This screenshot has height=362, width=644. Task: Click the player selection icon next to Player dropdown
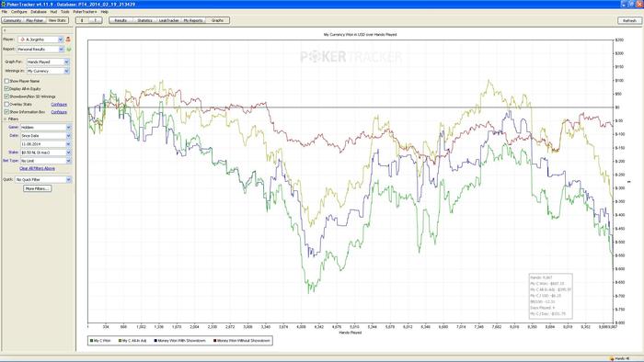click(x=68, y=40)
